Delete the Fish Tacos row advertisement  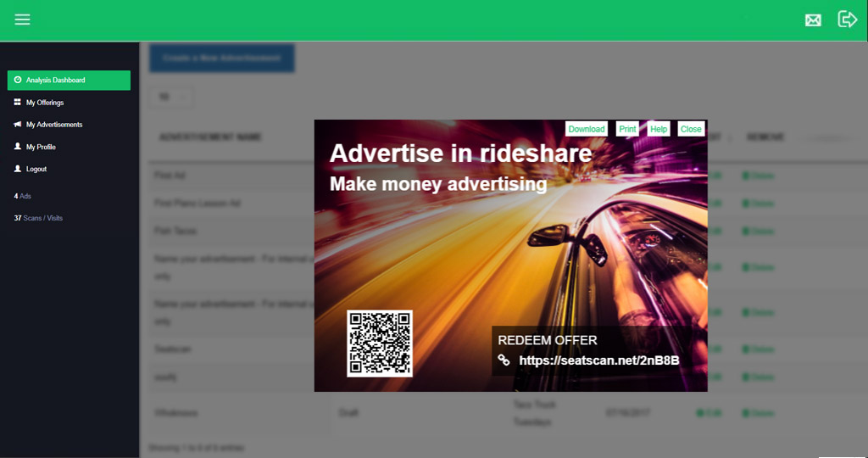758,231
